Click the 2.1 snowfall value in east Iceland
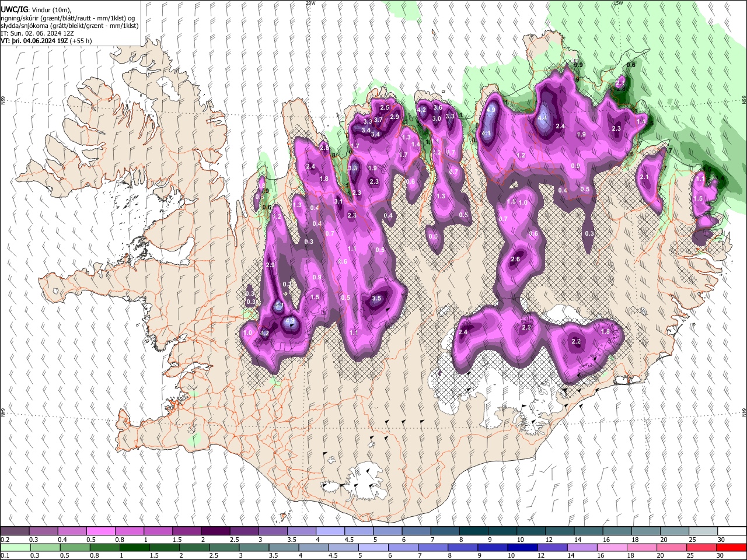Screen dimensions: 747x560 point(644,177)
